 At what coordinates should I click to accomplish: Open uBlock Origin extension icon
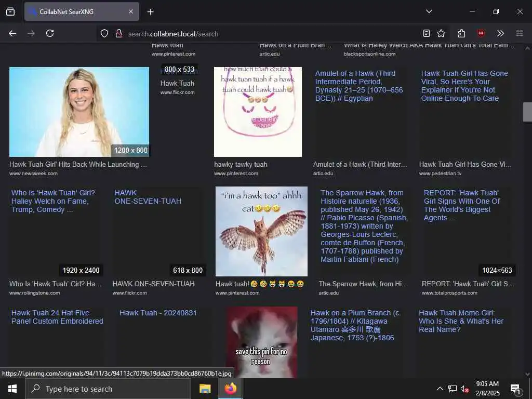tap(481, 33)
